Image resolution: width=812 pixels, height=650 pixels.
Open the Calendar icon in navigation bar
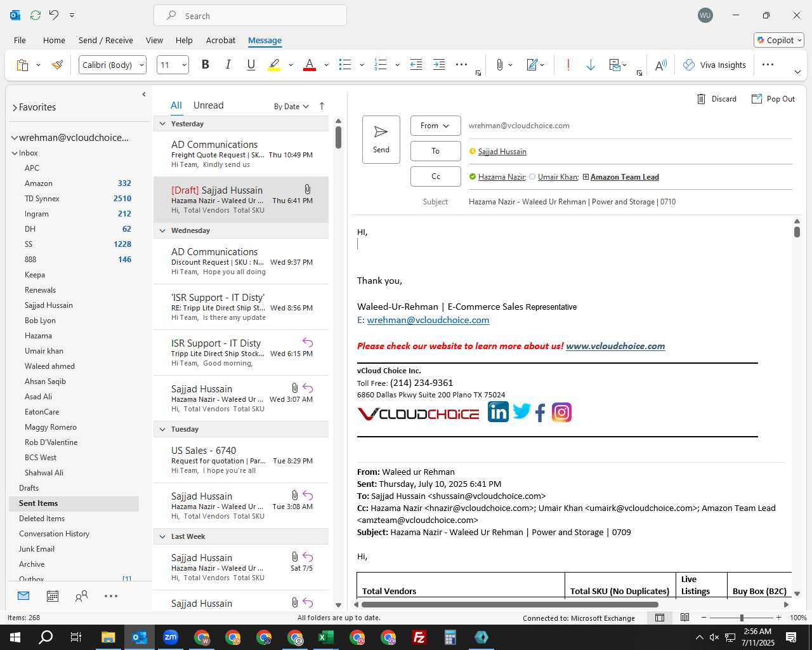[53, 596]
